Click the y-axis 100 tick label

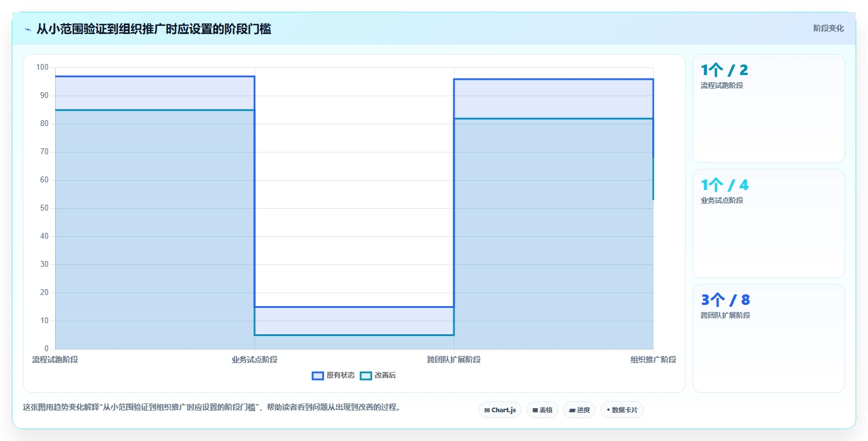coord(42,67)
